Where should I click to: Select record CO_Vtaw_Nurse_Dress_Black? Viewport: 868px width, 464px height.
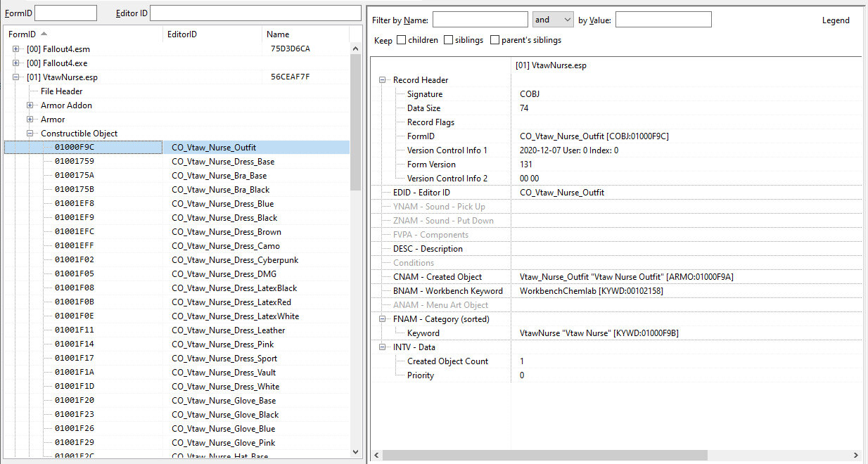(x=177, y=218)
